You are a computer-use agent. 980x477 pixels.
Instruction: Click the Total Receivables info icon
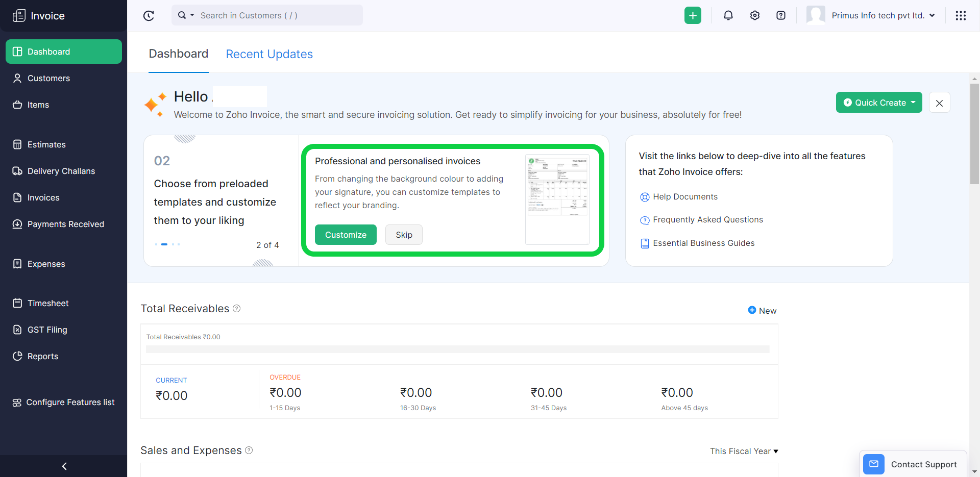[x=237, y=308]
